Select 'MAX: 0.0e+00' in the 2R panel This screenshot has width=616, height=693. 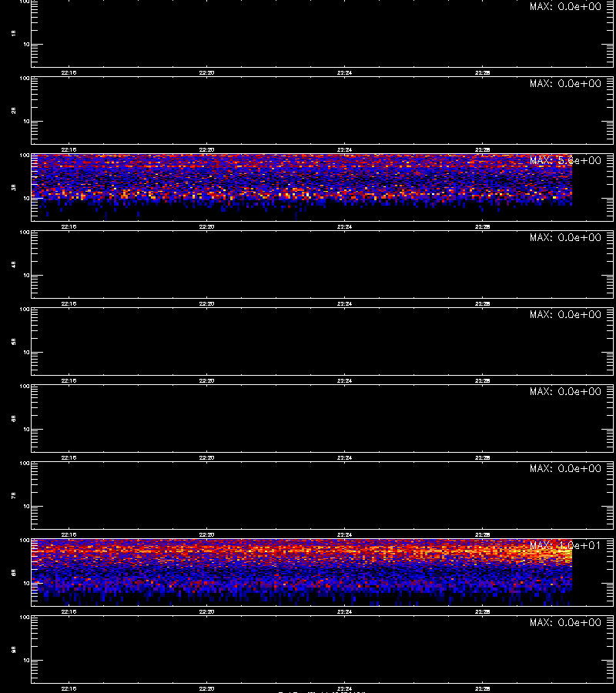pyautogui.click(x=565, y=83)
